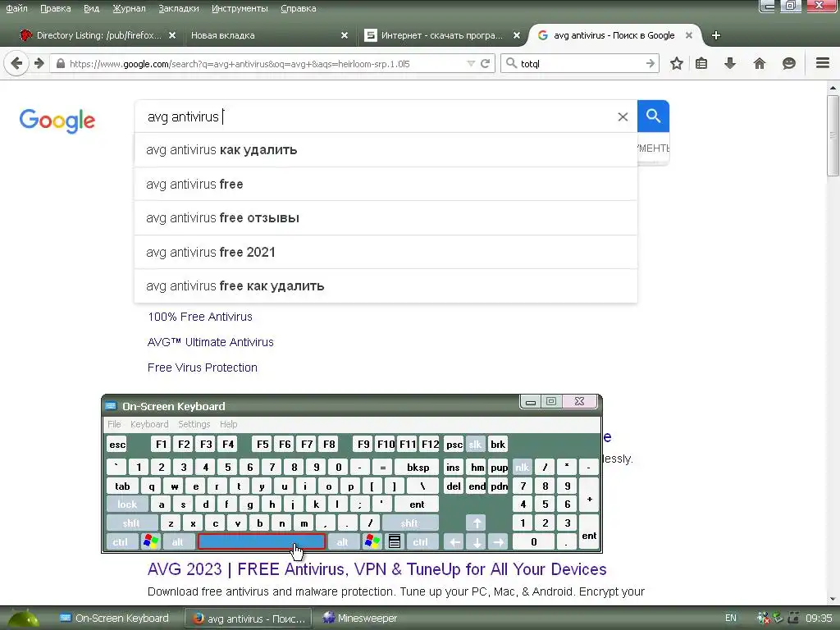Click the down arrow key on the keyboard

pos(477,541)
